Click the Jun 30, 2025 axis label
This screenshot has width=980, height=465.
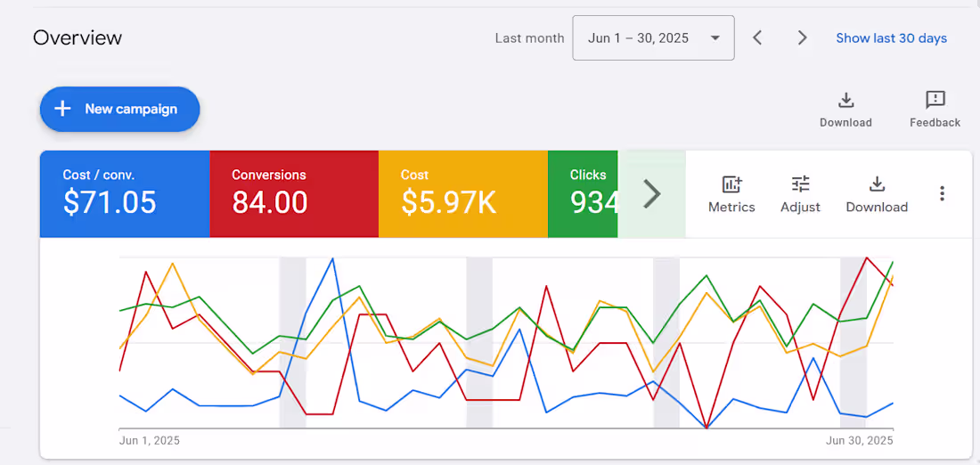(860, 441)
